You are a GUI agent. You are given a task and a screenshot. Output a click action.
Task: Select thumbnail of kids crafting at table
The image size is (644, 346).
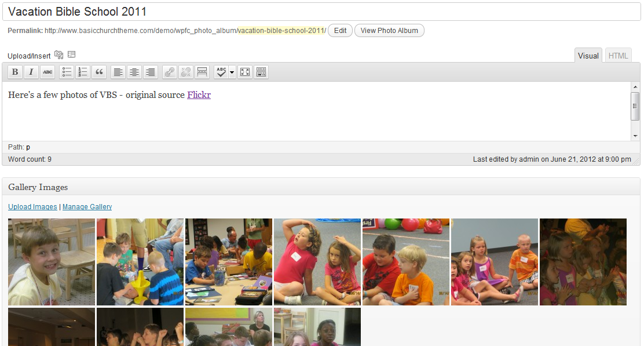[229, 262]
